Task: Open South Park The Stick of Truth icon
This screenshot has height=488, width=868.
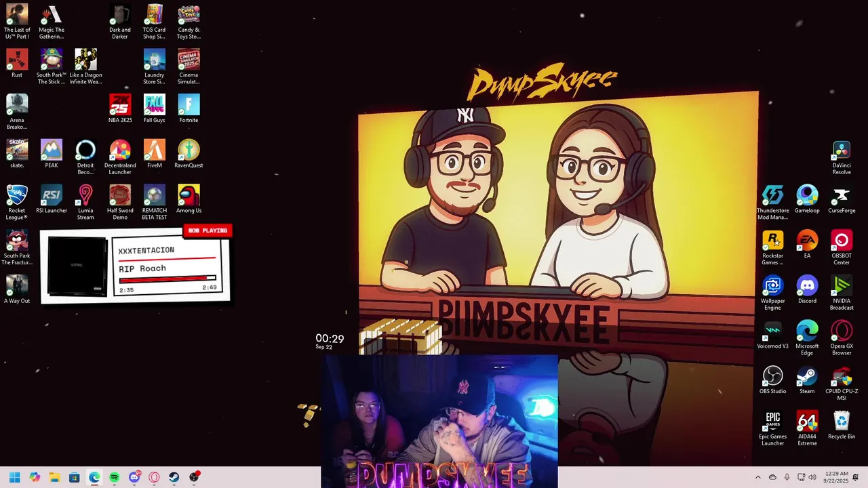Action: coord(52,66)
